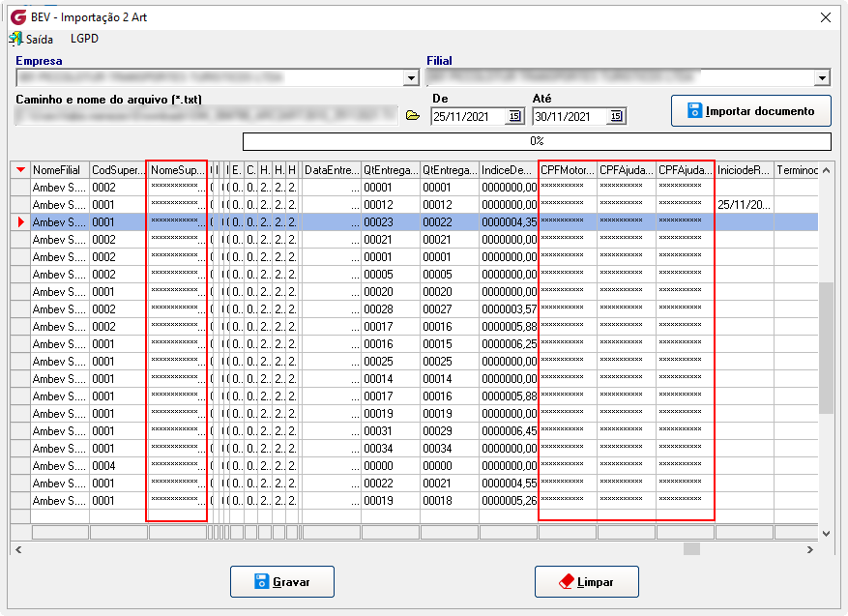Open the Filial dropdown arrow
This screenshot has width=848, height=616.
[x=822, y=78]
